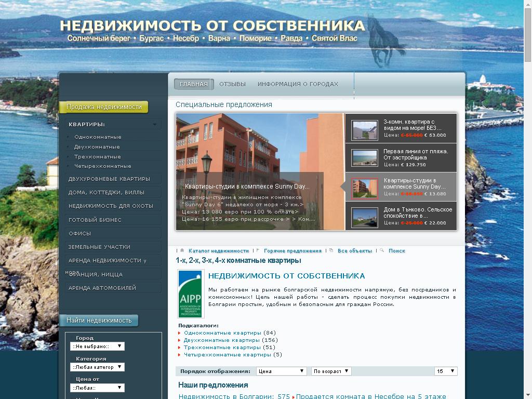Click the red arrow before Продается комната в Несебре
The height and width of the screenshot is (399, 532).
[x=294, y=396]
